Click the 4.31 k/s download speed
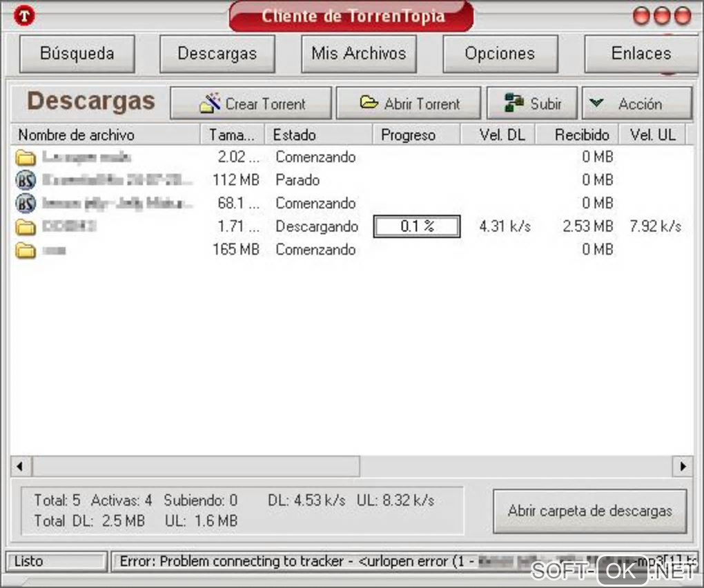 (x=505, y=226)
